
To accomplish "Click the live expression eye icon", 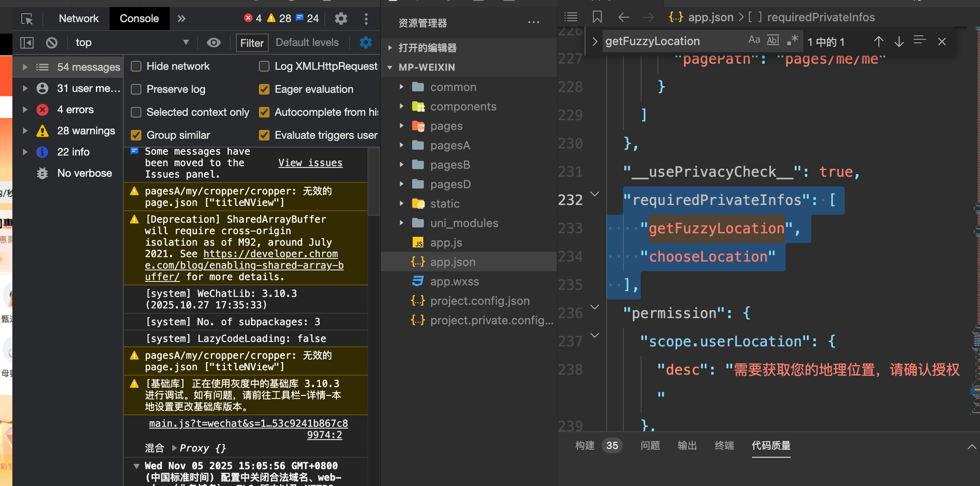I will tap(214, 43).
